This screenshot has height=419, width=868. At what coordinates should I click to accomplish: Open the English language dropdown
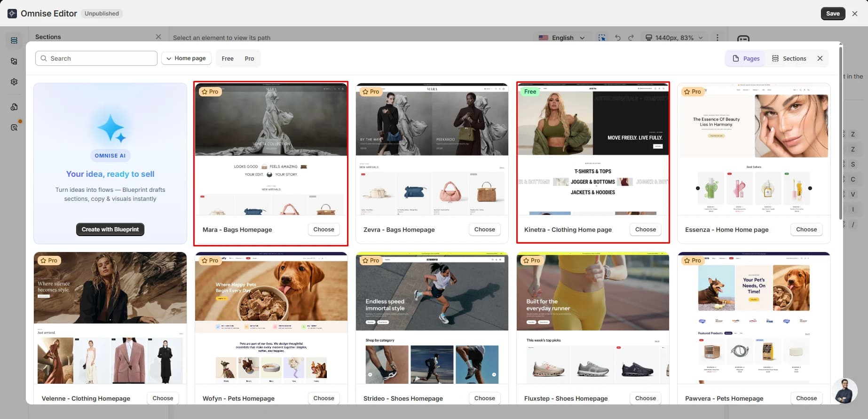click(562, 38)
